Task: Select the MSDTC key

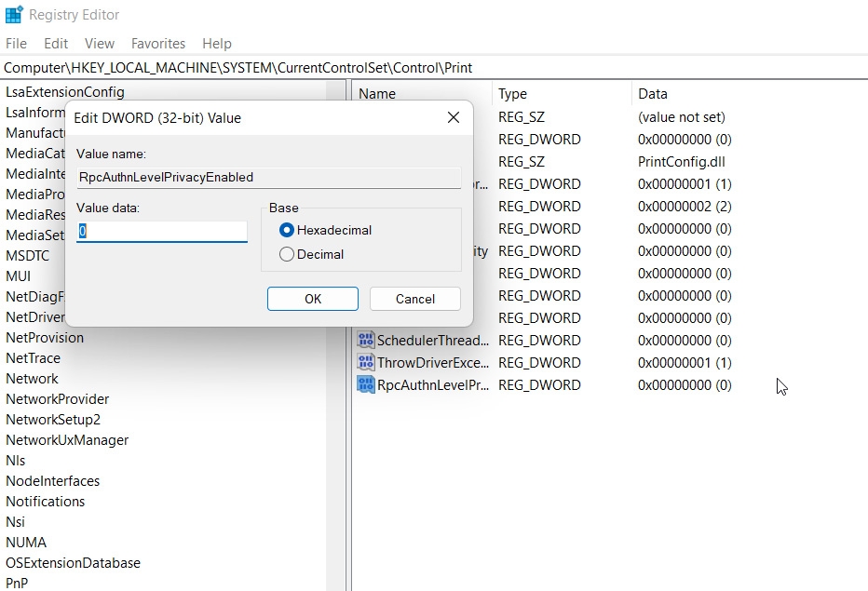Action: [28, 256]
